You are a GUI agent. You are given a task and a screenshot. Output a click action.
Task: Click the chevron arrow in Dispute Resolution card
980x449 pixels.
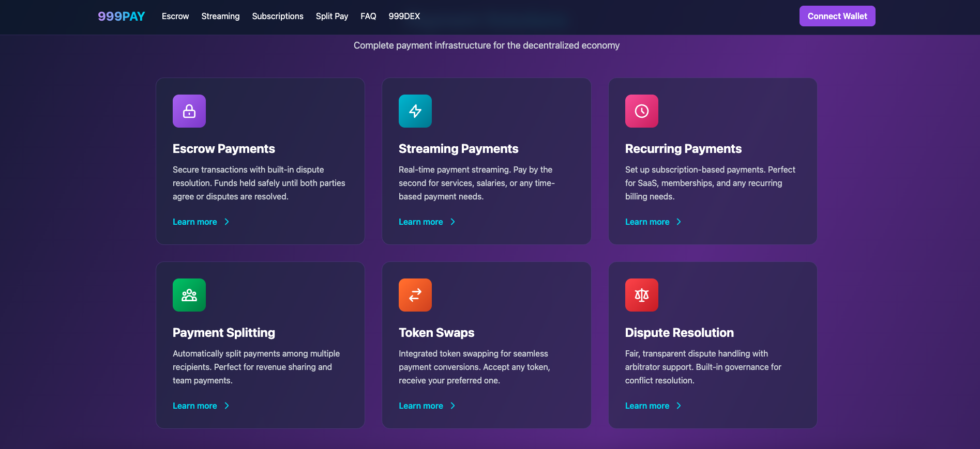(679, 406)
